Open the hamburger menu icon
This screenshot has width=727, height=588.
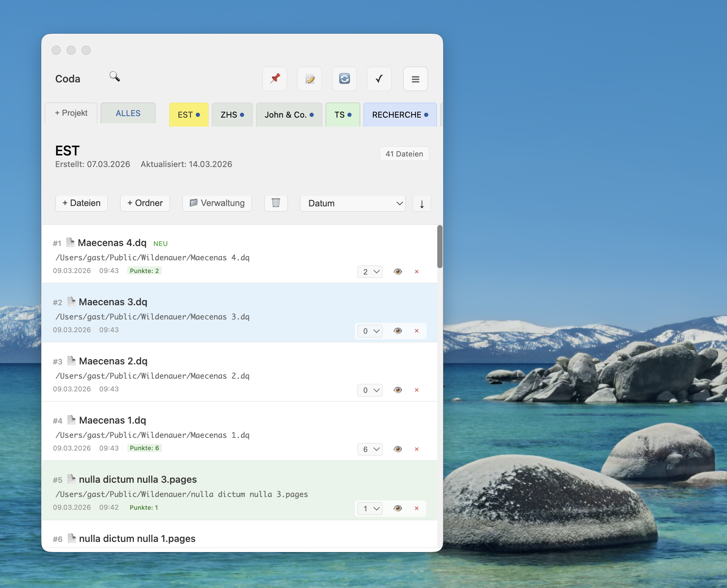[415, 79]
